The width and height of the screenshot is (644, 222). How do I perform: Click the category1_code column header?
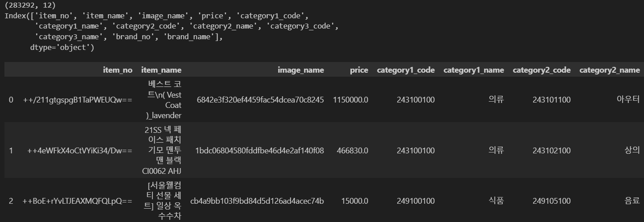406,70
